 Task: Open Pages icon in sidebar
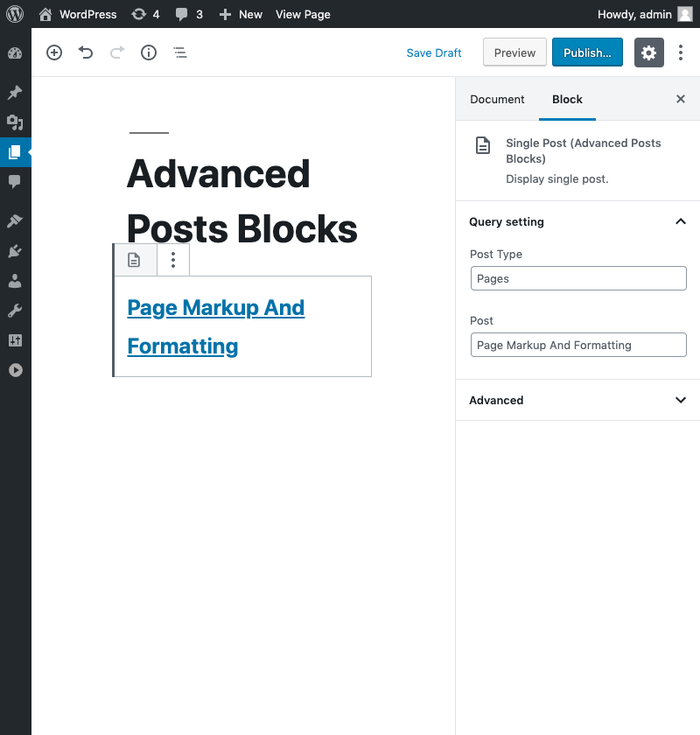(x=15, y=152)
